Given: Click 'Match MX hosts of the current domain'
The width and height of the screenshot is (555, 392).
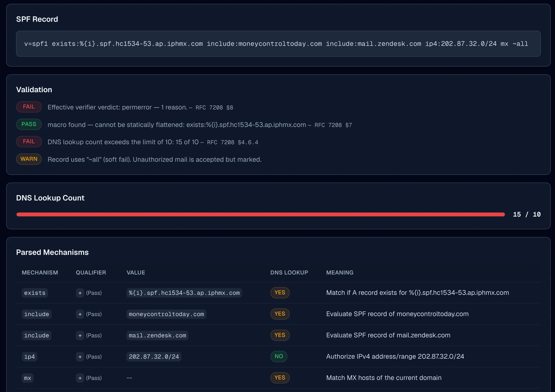Looking at the screenshot, I should click(384, 378).
